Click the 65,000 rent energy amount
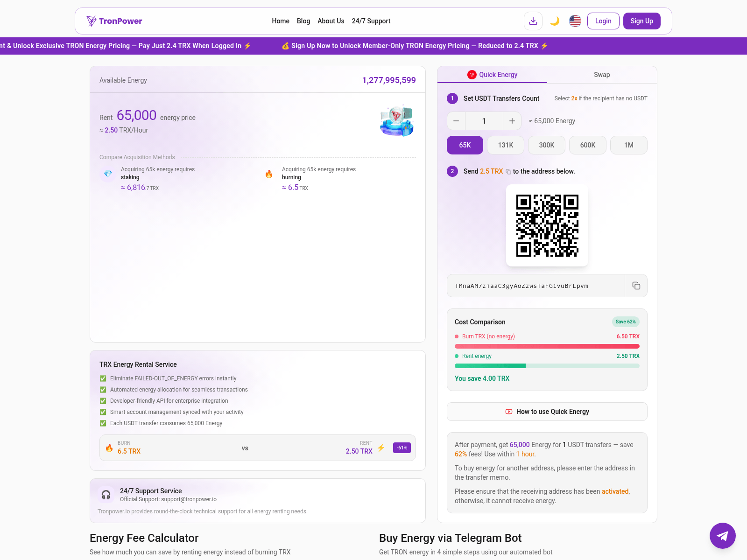747x560 pixels. click(136, 115)
